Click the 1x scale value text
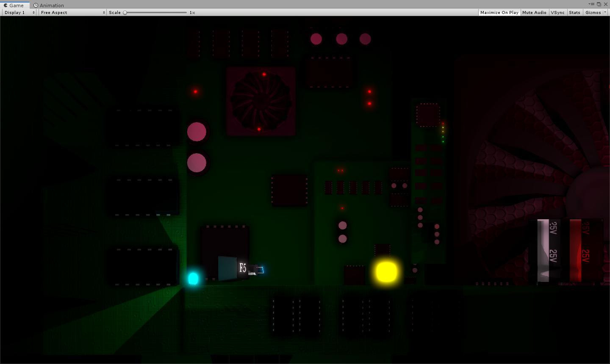The width and height of the screenshot is (610, 364). pyautogui.click(x=192, y=12)
